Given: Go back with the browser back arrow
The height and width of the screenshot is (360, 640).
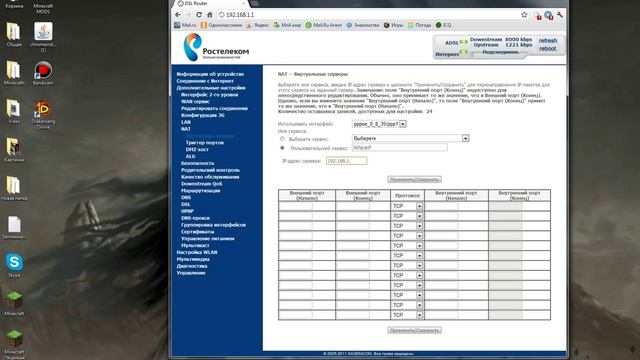Looking at the screenshot, I should click(x=178, y=15).
